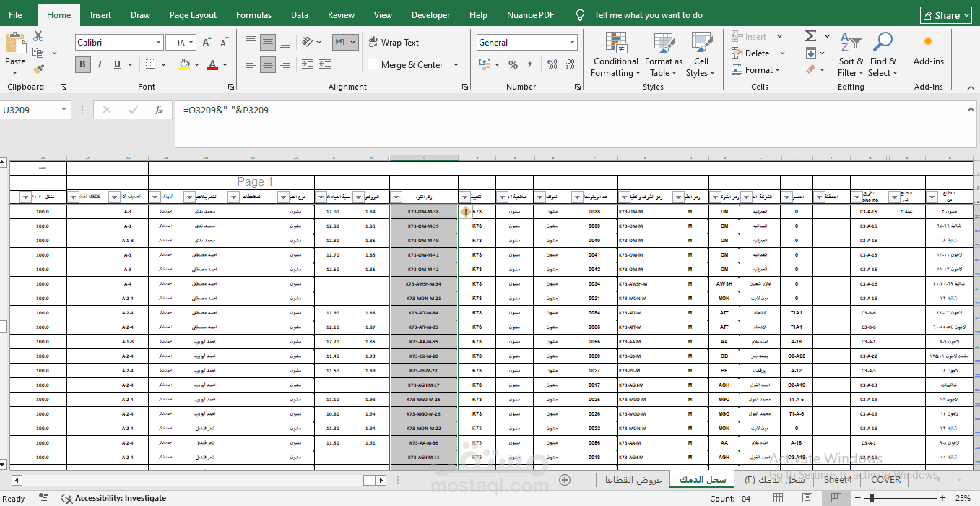Toggle Middle Align

tap(268, 42)
